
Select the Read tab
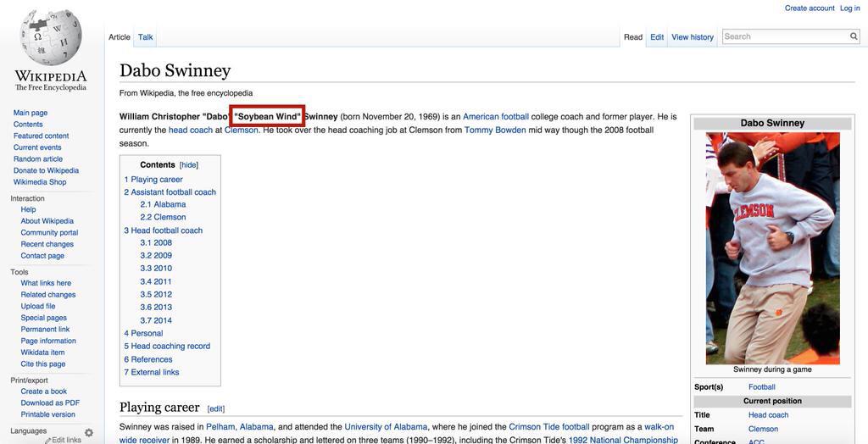632,37
